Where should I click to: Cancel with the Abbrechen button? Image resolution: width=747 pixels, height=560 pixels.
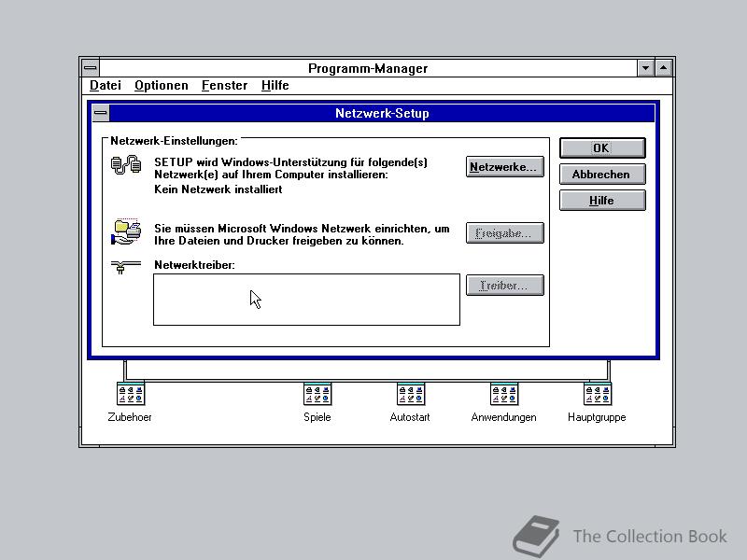click(602, 175)
